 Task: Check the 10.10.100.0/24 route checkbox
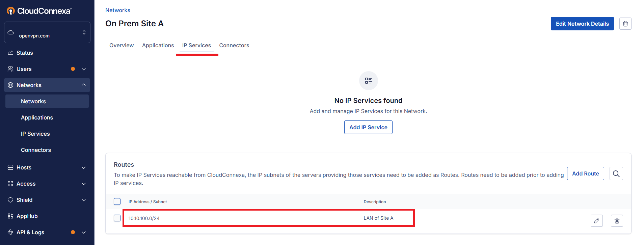coord(117,218)
